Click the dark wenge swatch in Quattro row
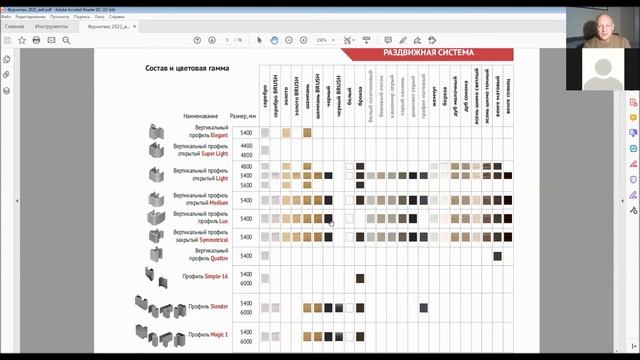 [x=497, y=256]
